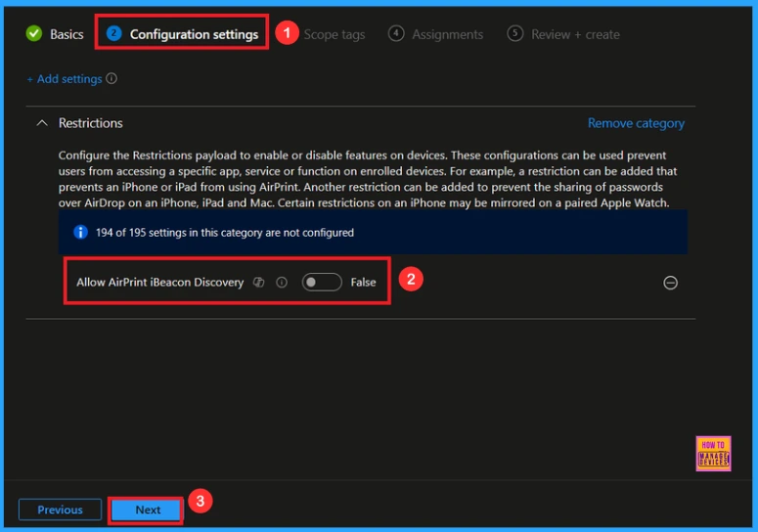Click the step 5 number circle icon
The height and width of the screenshot is (532, 758).
coord(515,34)
